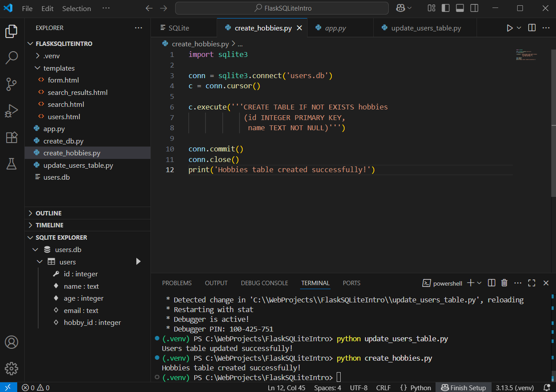
Task: Open the Testing flask view
Action: point(12,164)
